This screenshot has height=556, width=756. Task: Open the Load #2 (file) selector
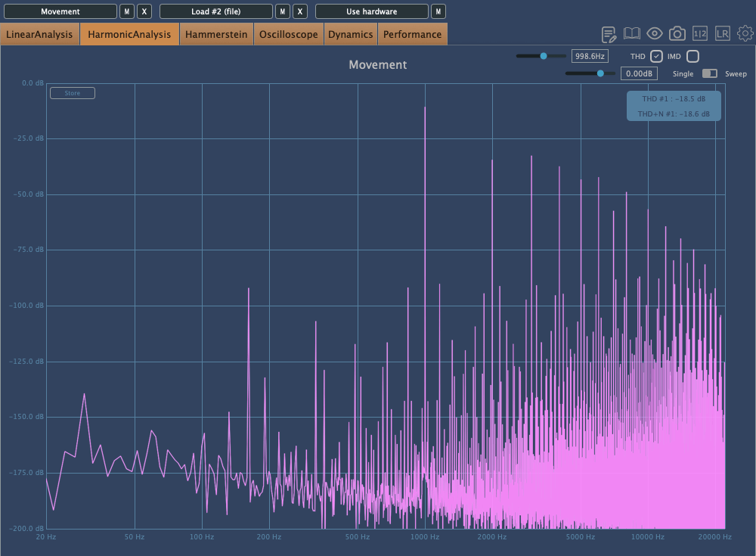click(215, 11)
